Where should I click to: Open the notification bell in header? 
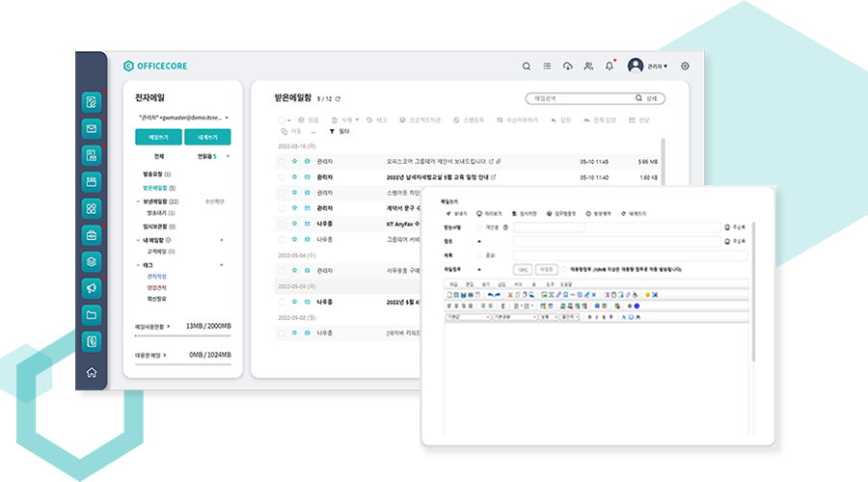click(609, 67)
